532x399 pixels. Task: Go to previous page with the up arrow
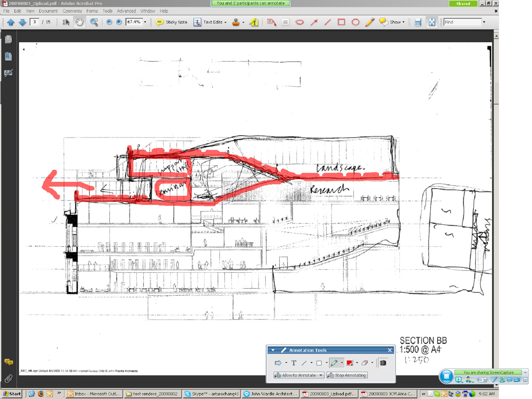11,22
